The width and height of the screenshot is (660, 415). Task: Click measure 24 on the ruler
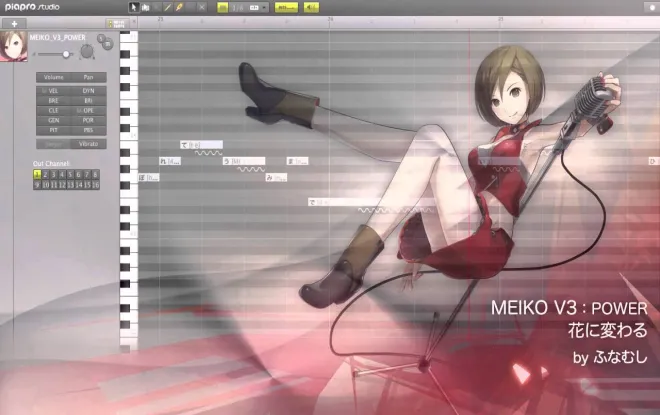[330, 19]
